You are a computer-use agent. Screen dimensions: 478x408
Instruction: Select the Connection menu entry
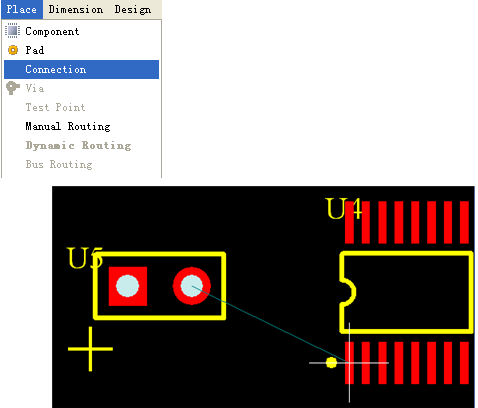(x=81, y=69)
